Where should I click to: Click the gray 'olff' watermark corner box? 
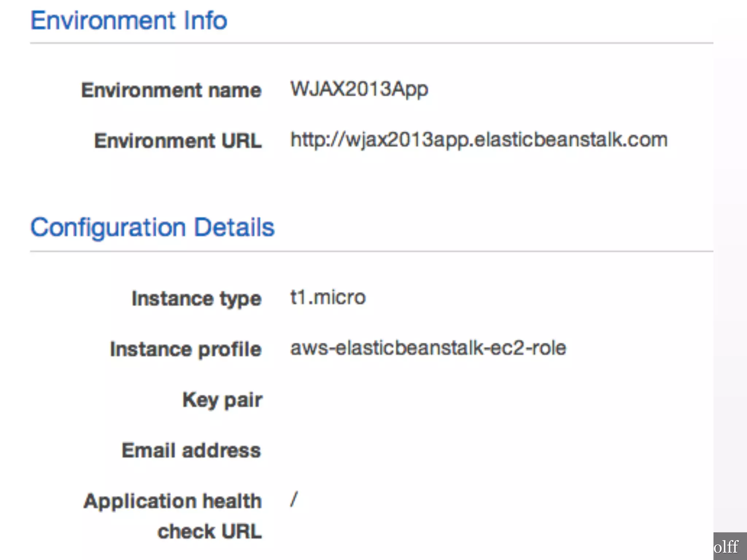tap(730, 546)
